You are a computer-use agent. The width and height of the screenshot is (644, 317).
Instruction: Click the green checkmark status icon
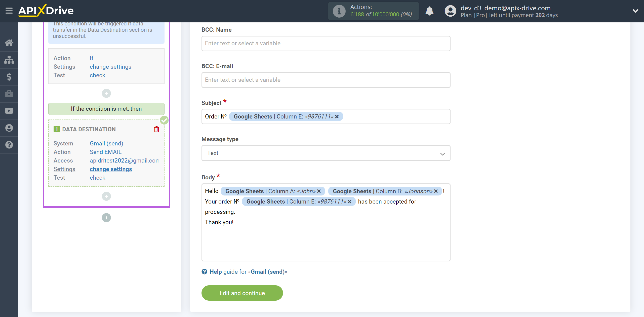pyautogui.click(x=164, y=120)
